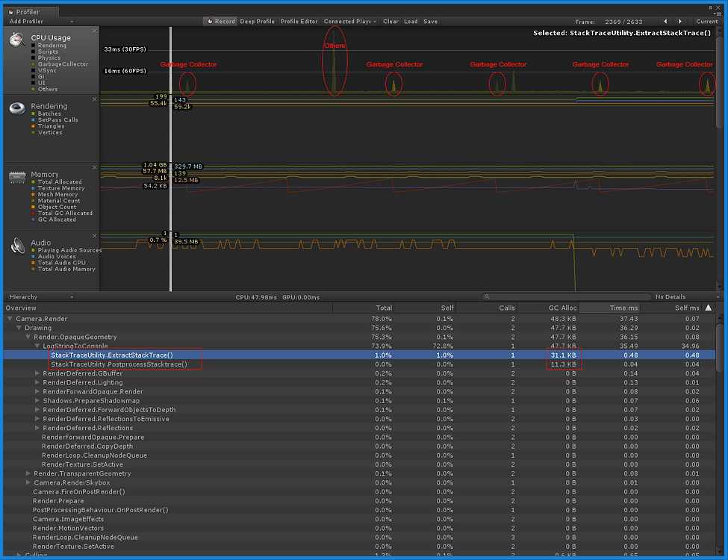Step to the next frame with the arrow

pos(680,21)
